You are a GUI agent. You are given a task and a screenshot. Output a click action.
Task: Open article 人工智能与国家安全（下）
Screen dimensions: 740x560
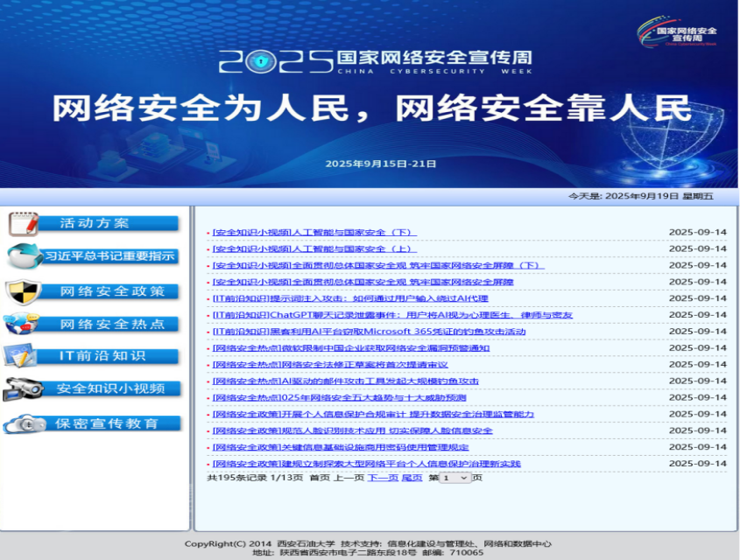tap(314, 233)
